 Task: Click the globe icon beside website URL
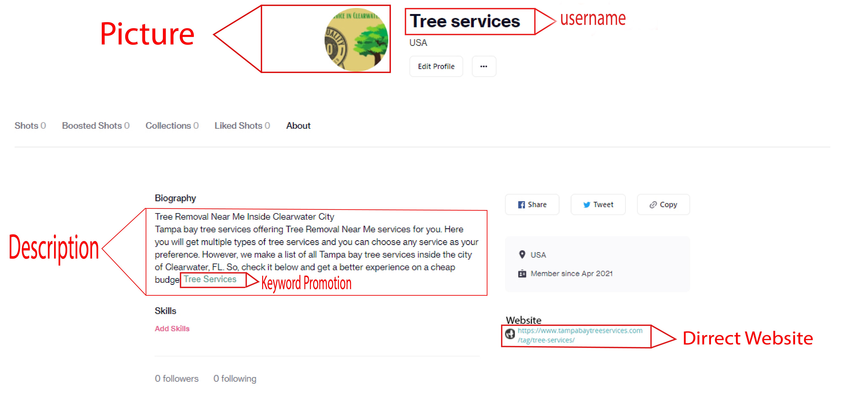(x=510, y=334)
